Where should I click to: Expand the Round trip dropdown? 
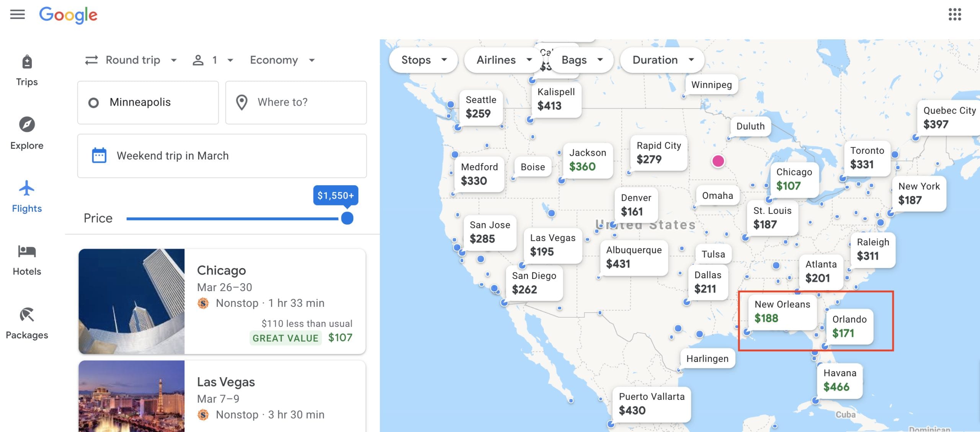point(131,60)
